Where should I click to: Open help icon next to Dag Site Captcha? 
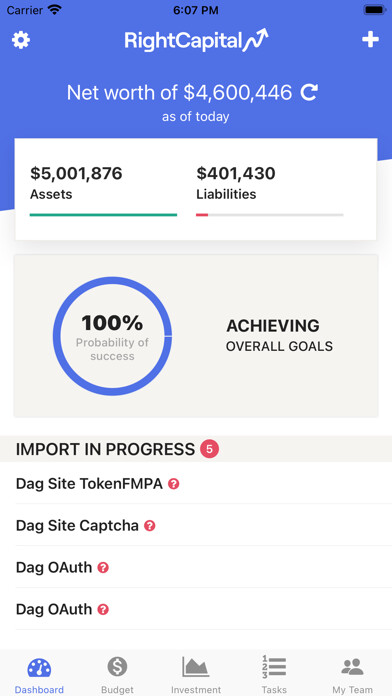150,526
